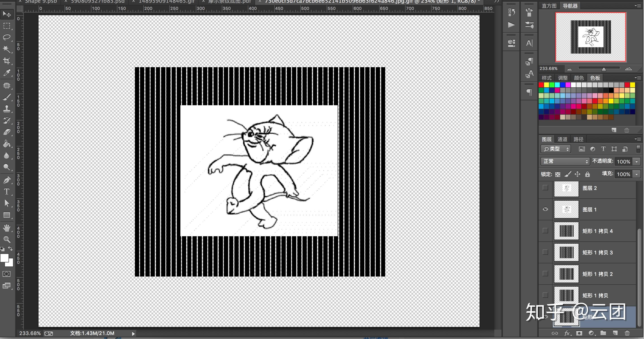Open the Character panel icon

tap(529, 43)
